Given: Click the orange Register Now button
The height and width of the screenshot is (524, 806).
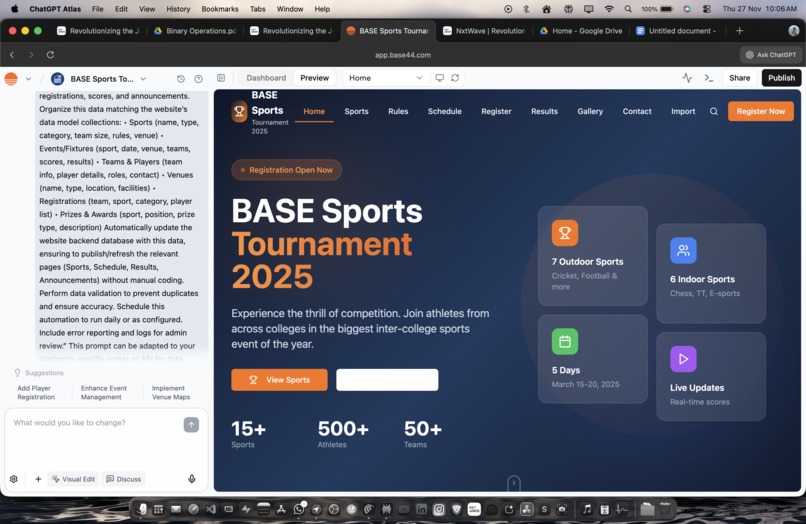Looking at the screenshot, I should pos(761,111).
